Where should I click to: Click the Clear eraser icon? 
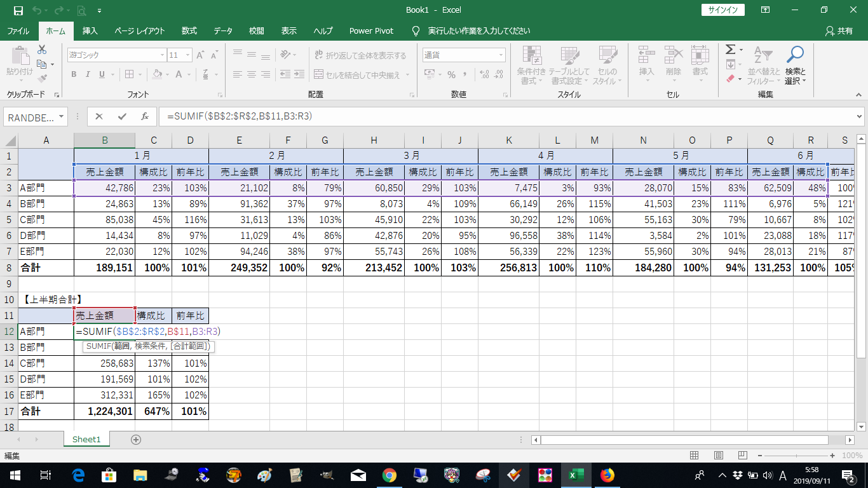(x=730, y=79)
